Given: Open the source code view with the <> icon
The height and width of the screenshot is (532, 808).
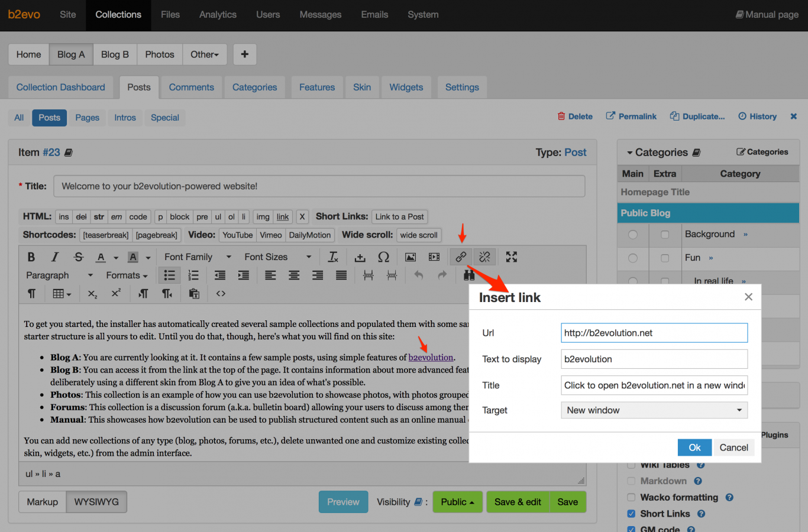Looking at the screenshot, I should 221,293.
